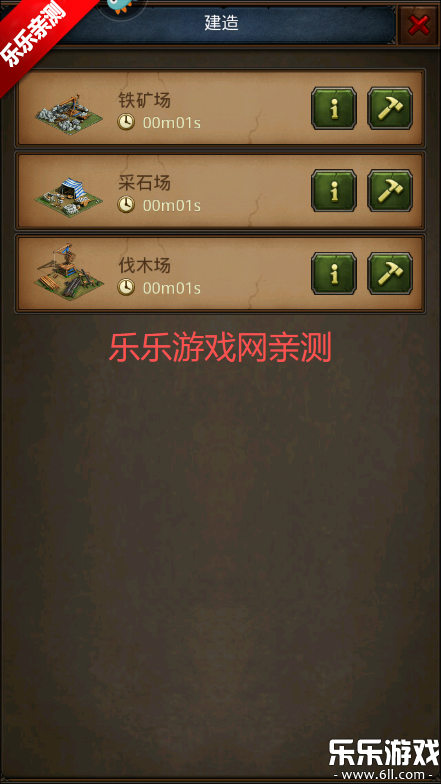441x784 pixels.
Task: Select the 伐木场 lumber yard thumbnail
Action: (x=68, y=274)
